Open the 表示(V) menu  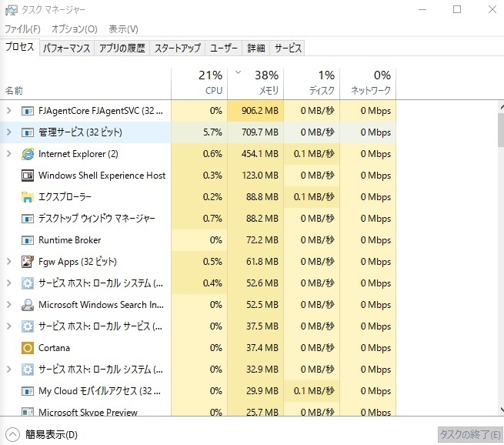pyautogui.click(x=123, y=29)
